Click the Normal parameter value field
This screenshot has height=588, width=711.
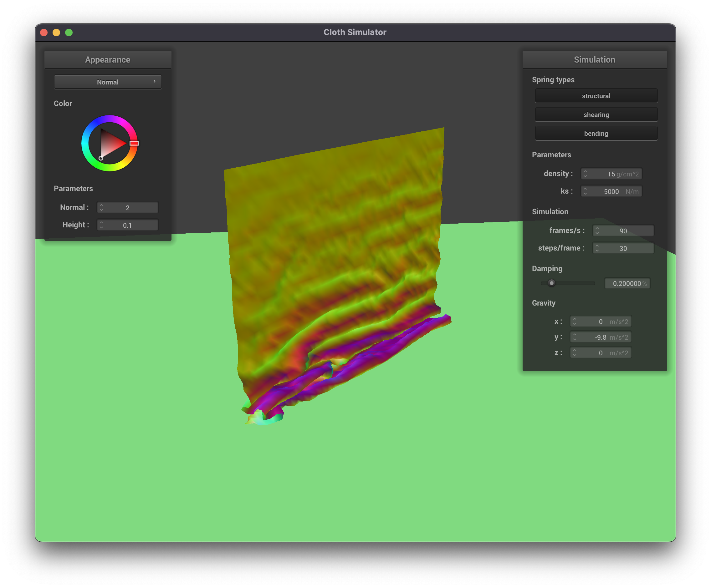pos(128,207)
